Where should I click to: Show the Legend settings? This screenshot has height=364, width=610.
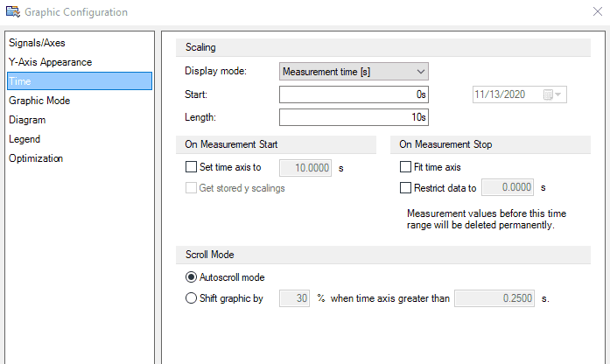[25, 139]
